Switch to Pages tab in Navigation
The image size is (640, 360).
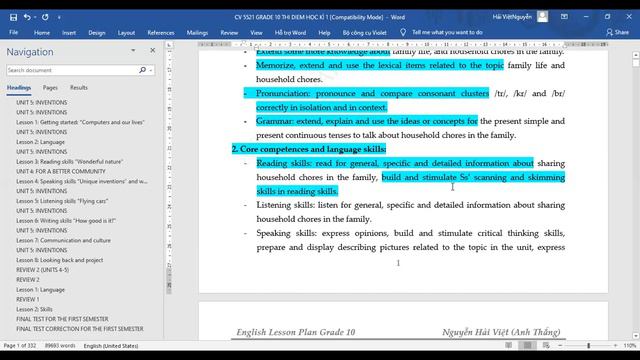(50, 88)
